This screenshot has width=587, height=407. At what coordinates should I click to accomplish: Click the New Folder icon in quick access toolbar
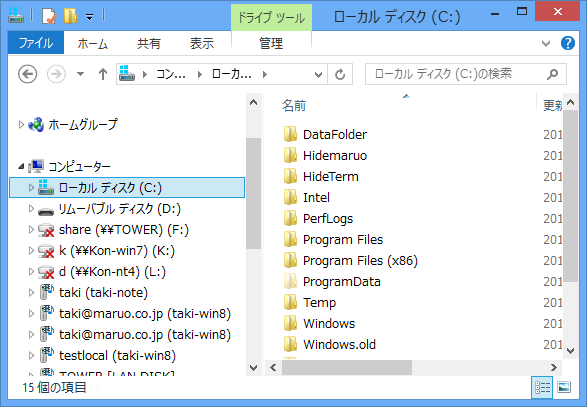coord(70,16)
